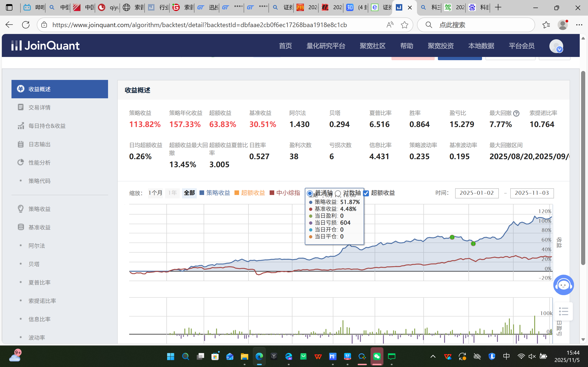Open browser settings ellipsis menu

click(x=579, y=25)
